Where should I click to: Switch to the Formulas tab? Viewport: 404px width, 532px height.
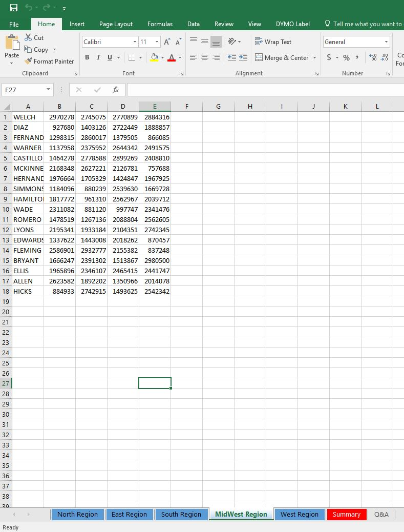160,24
